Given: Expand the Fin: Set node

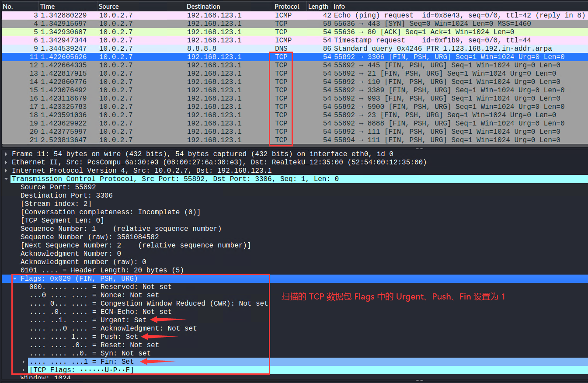Looking at the screenshot, I should point(24,362).
